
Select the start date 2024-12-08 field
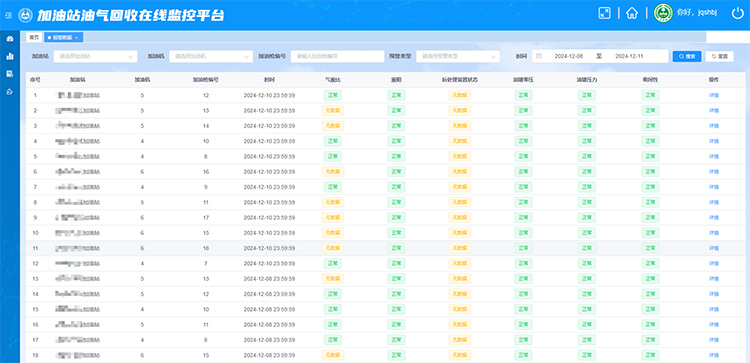(569, 56)
